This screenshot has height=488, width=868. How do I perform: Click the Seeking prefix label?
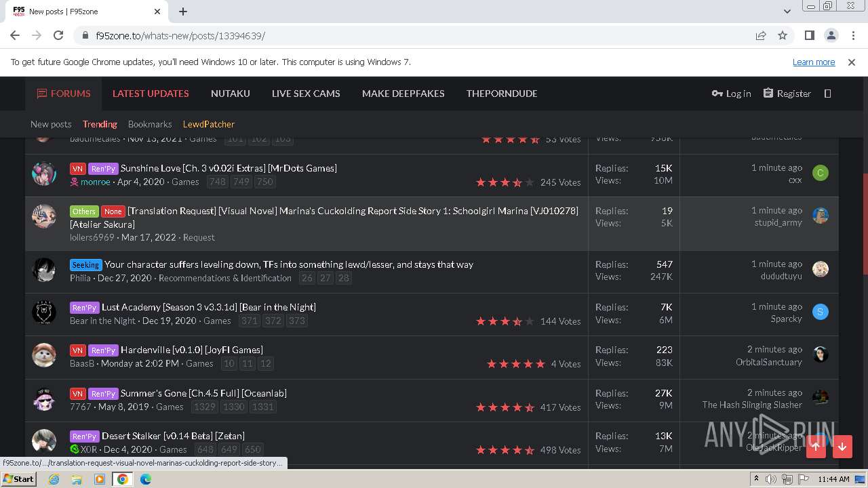pyautogui.click(x=86, y=265)
